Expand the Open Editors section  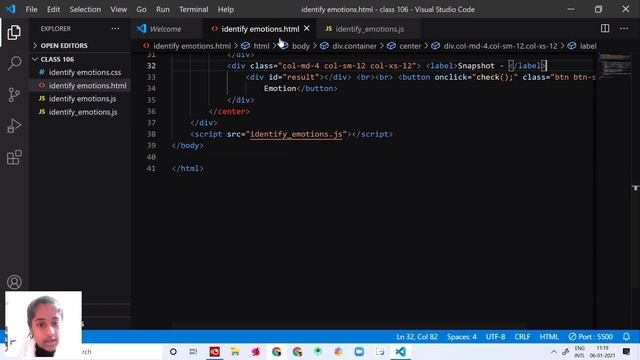[x=64, y=45]
